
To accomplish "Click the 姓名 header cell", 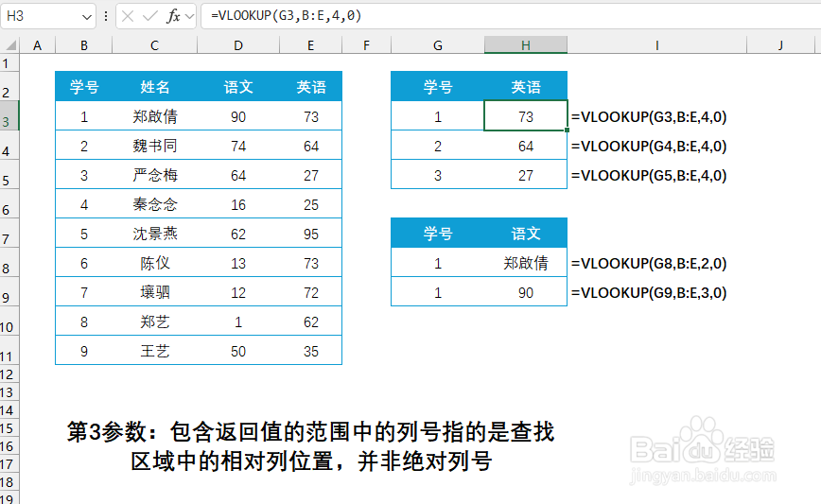I will 154,87.
